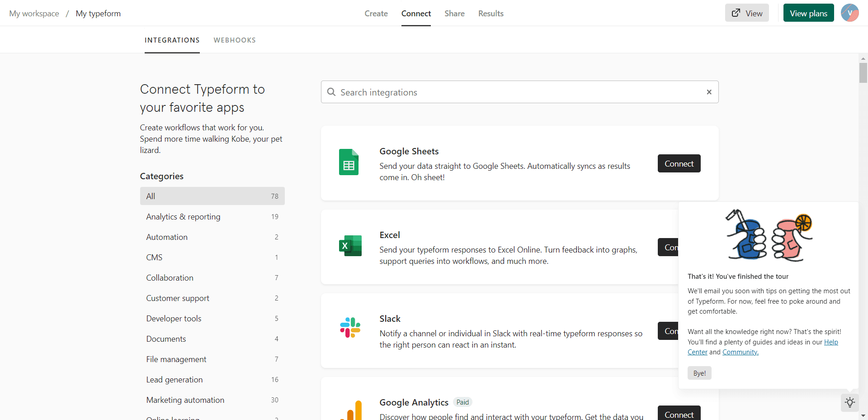Switch to the Create tab
This screenshot has width=868, height=420.
(376, 14)
